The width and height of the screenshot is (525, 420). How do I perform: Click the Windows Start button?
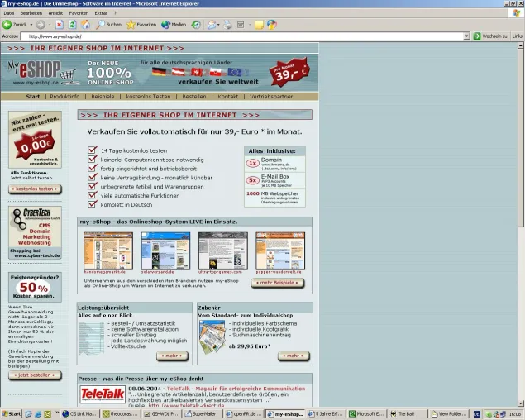tap(11, 414)
